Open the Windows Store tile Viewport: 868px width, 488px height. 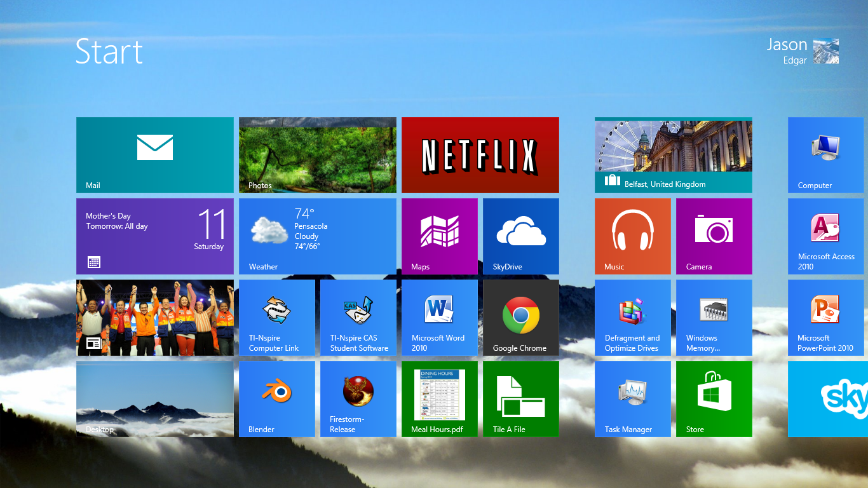[714, 399]
